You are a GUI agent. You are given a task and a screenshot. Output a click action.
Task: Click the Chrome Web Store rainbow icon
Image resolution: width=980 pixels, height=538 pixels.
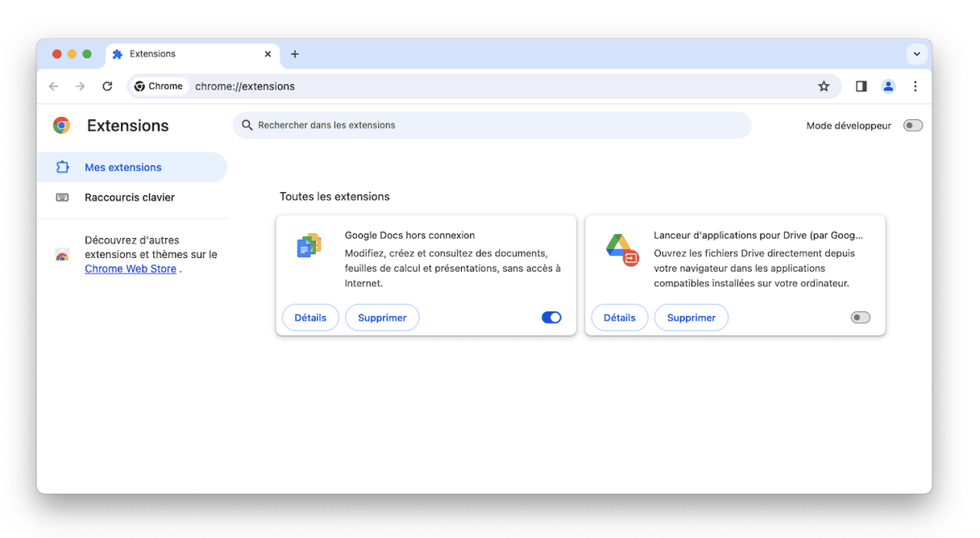pos(62,255)
